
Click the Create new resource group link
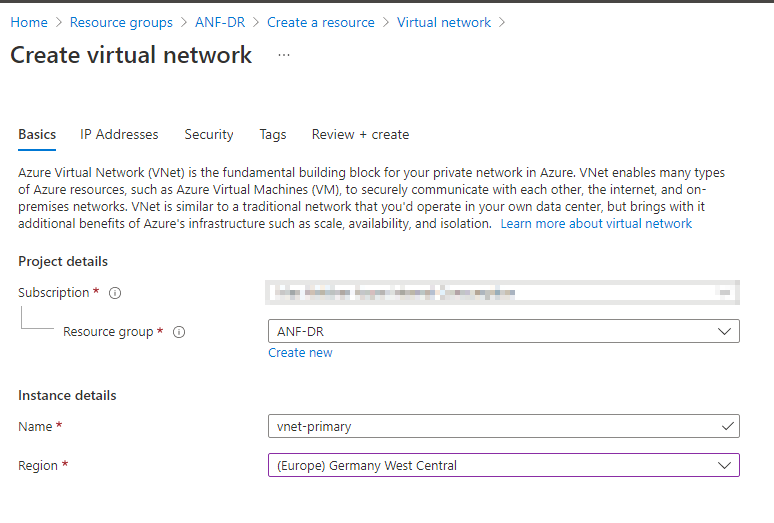coord(300,353)
